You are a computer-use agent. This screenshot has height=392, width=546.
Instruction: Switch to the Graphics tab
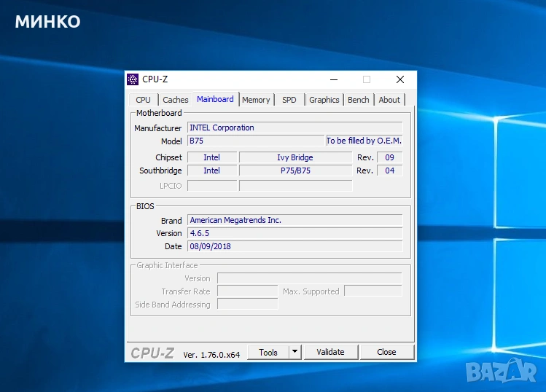pyautogui.click(x=324, y=100)
